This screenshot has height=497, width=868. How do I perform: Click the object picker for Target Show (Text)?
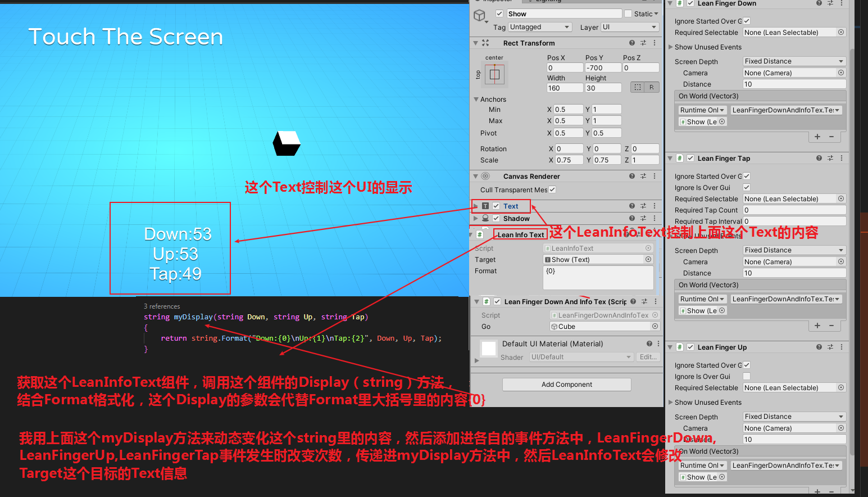click(648, 259)
